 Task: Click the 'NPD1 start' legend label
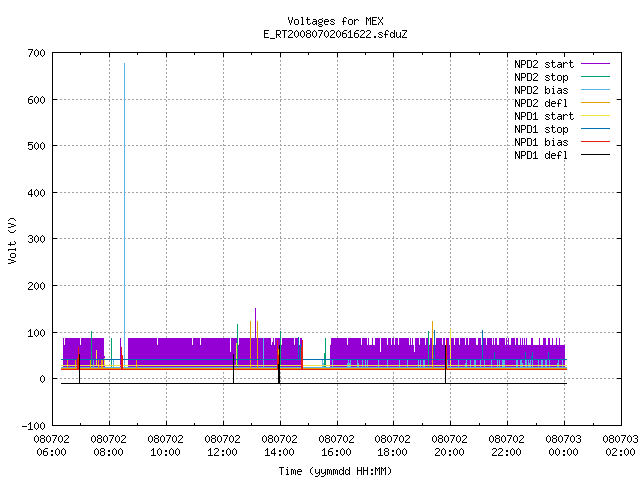[544, 116]
